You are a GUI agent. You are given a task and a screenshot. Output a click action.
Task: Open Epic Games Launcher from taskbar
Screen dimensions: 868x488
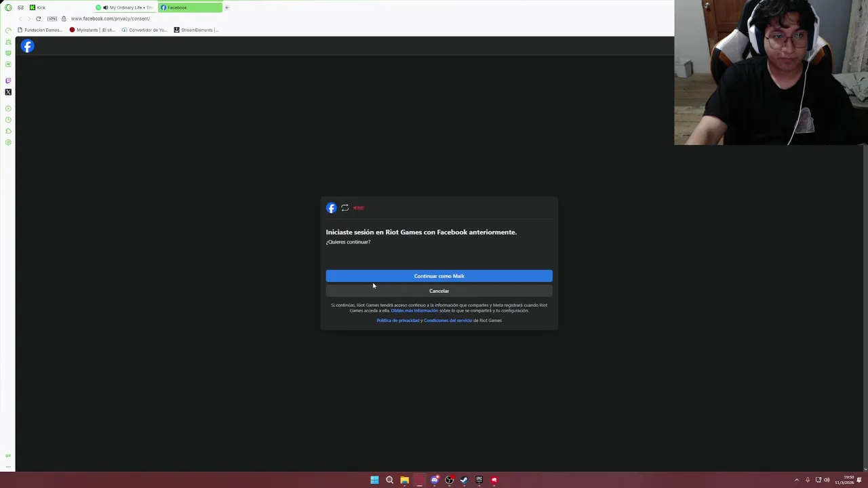[479, 480]
